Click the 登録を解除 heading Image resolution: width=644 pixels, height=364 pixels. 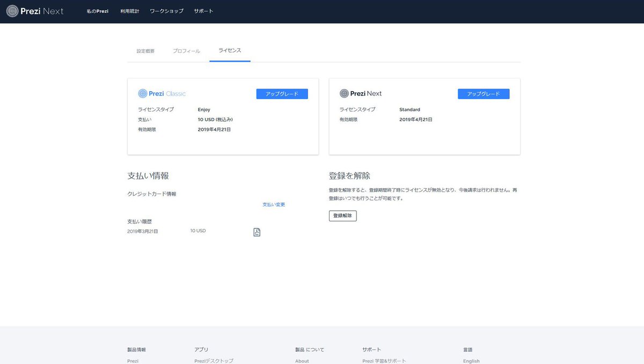349,176
